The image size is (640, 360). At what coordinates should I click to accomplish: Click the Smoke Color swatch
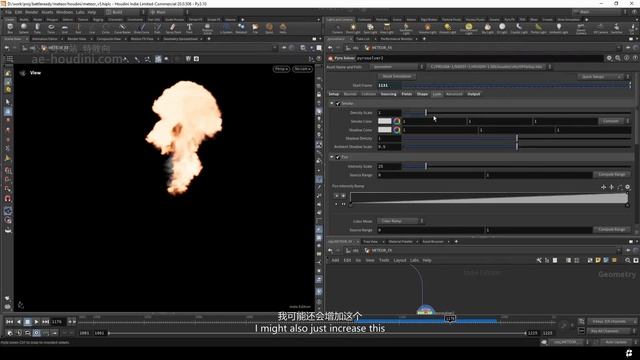(384, 121)
